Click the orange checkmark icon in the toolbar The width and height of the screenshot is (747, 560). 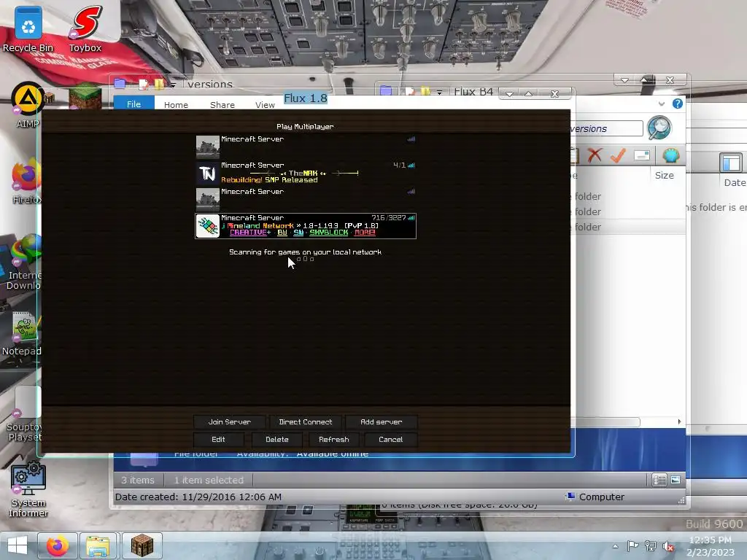tap(618, 155)
